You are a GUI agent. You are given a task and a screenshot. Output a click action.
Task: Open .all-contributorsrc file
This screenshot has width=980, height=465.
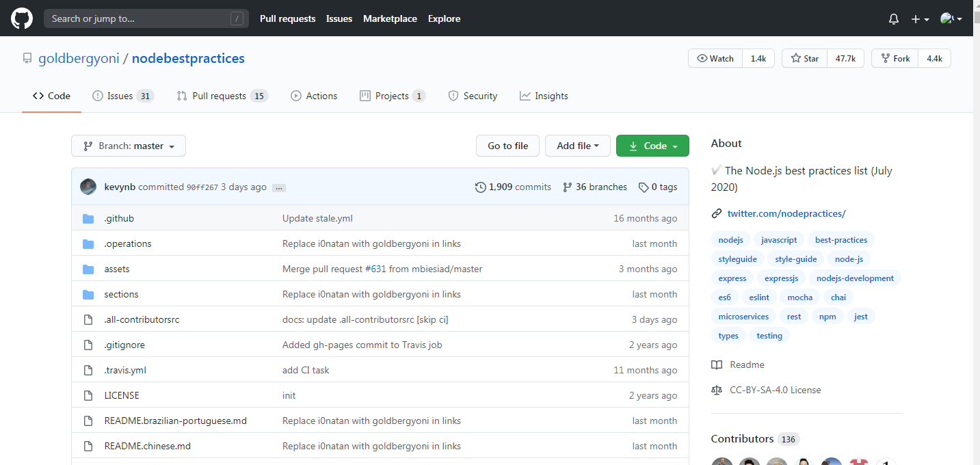click(142, 319)
